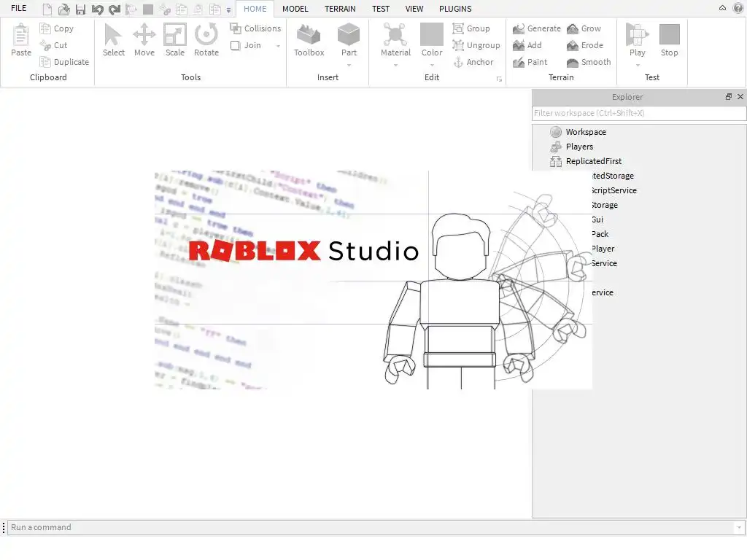The width and height of the screenshot is (747, 560).
Task: Open a file using the folder icon
Action: [x=64, y=9]
